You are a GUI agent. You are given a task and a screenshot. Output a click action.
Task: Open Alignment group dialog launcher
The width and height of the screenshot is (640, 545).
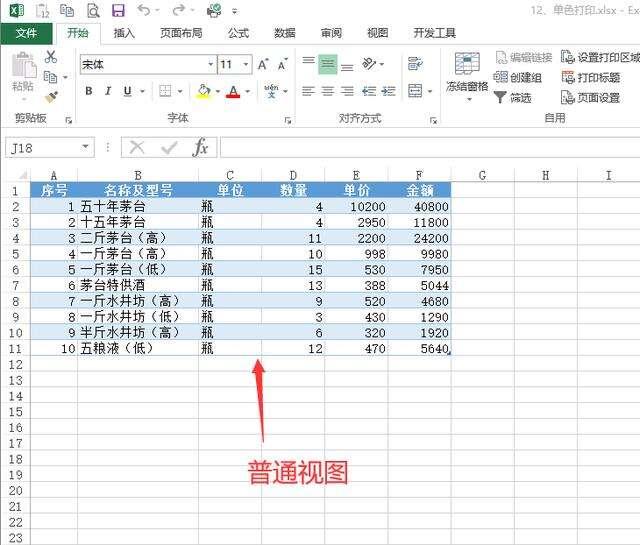433,120
